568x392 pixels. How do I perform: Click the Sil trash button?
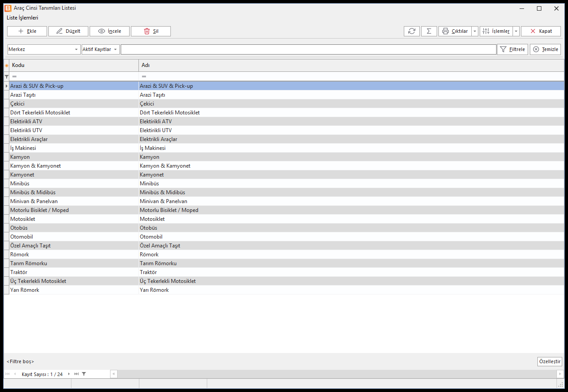click(151, 31)
